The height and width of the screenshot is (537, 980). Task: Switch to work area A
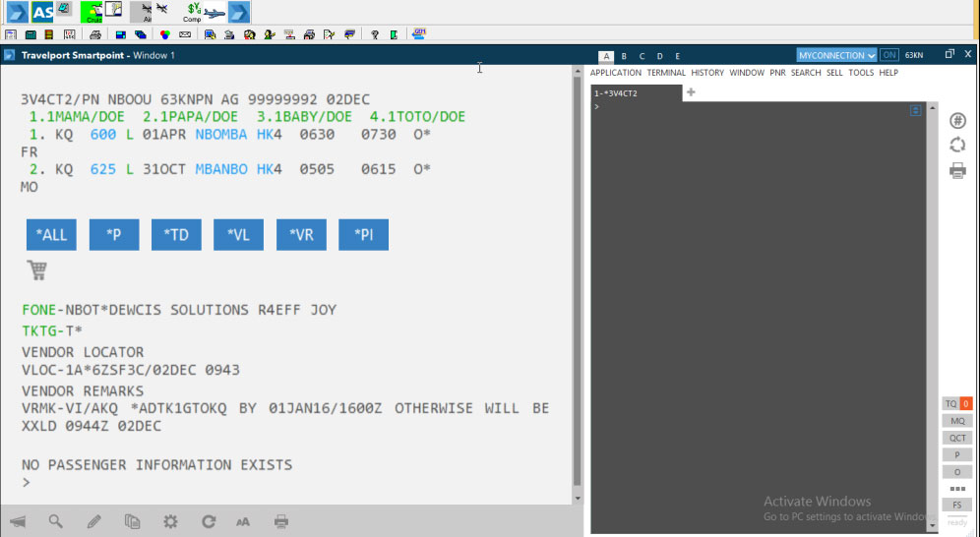click(x=606, y=56)
